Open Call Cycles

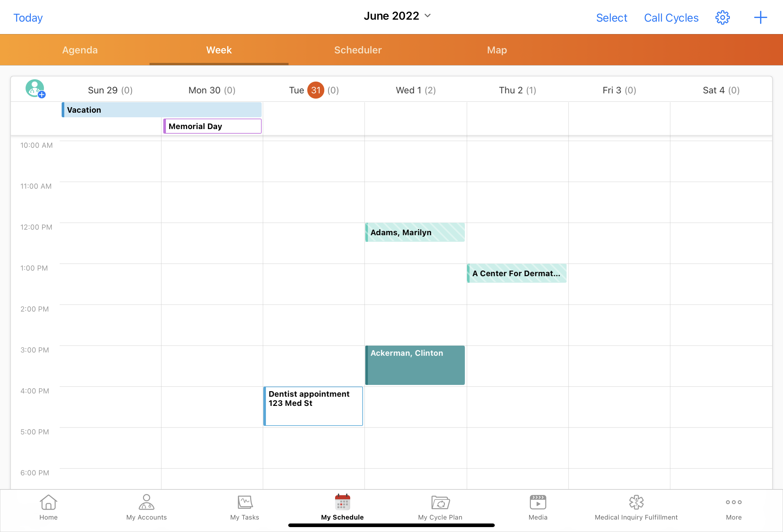671,17
